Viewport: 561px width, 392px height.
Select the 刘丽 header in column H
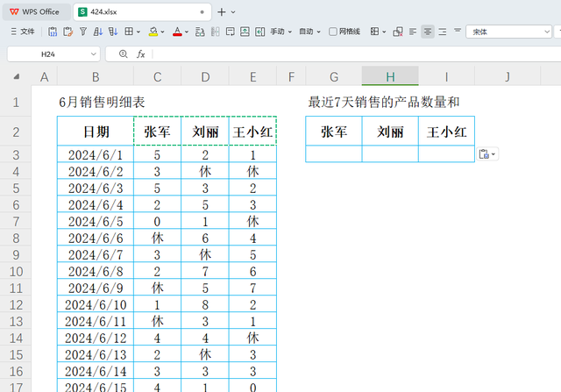pos(390,132)
